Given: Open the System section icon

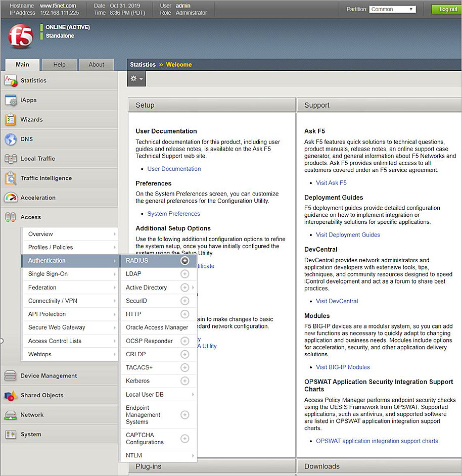Looking at the screenshot, I should pos(11,434).
